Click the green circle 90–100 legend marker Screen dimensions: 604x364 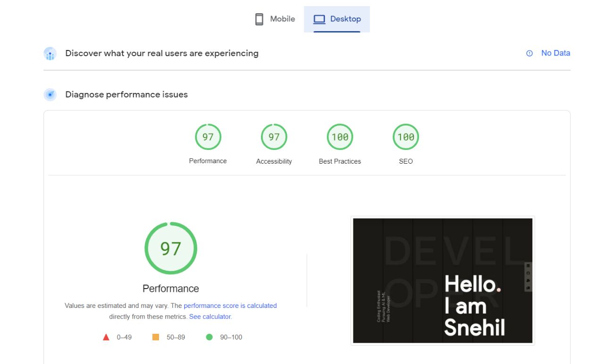[x=210, y=337]
